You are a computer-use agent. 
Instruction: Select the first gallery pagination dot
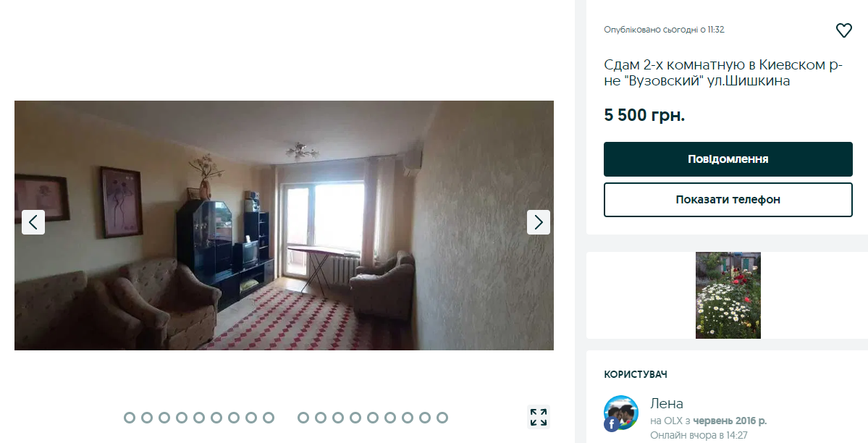(130, 418)
